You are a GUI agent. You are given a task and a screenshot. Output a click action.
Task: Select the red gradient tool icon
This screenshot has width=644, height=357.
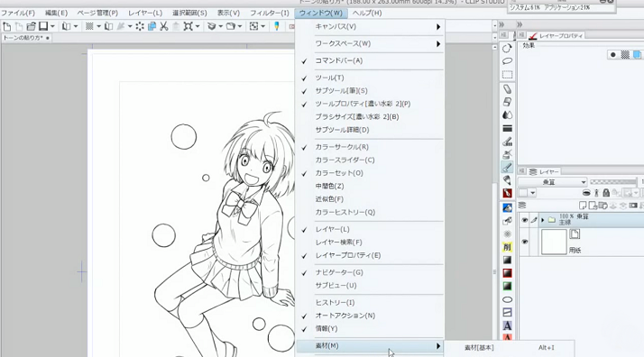tap(507, 273)
